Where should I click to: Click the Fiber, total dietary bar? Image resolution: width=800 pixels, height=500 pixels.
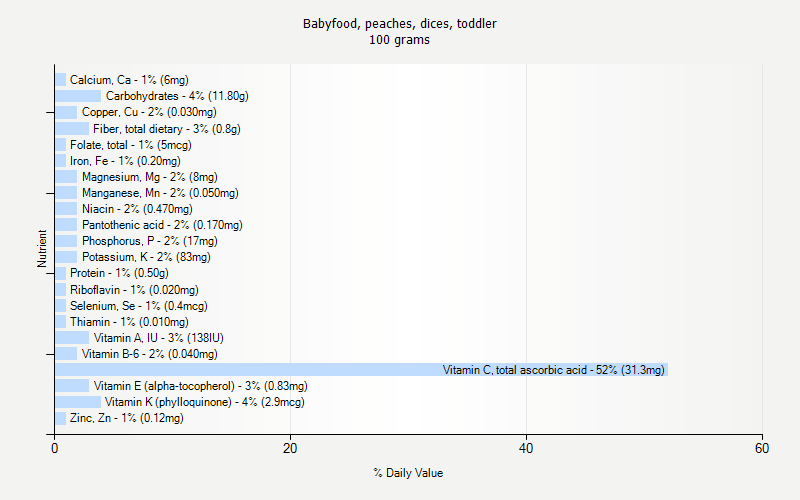[x=72, y=129]
